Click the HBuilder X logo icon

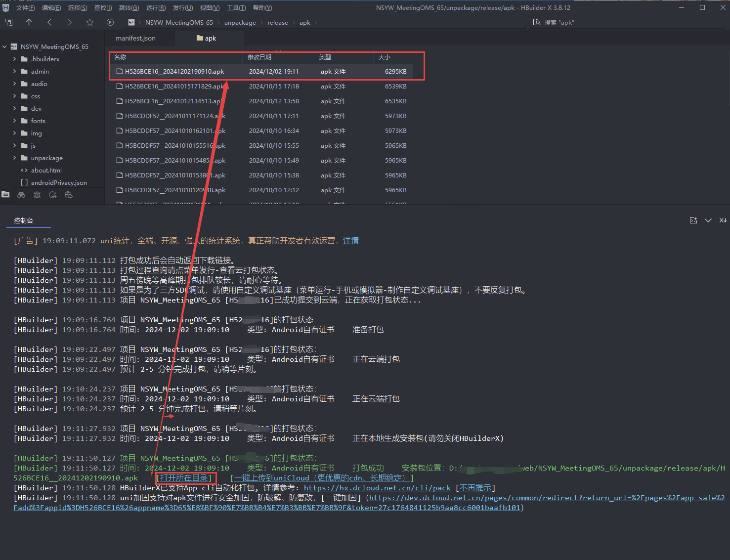6,8
